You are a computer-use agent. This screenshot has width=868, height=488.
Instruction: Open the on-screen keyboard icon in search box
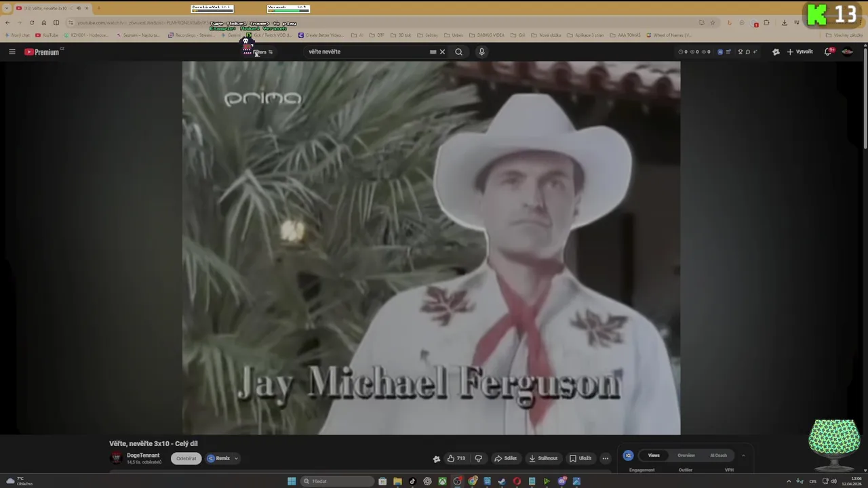tap(433, 52)
